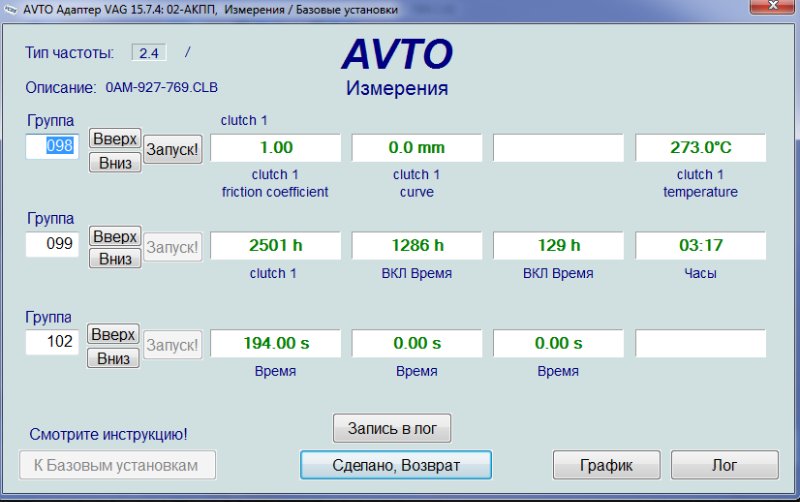Click the 03:17 Часы value
This screenshot has height=502, width=800.
(701, 246)
